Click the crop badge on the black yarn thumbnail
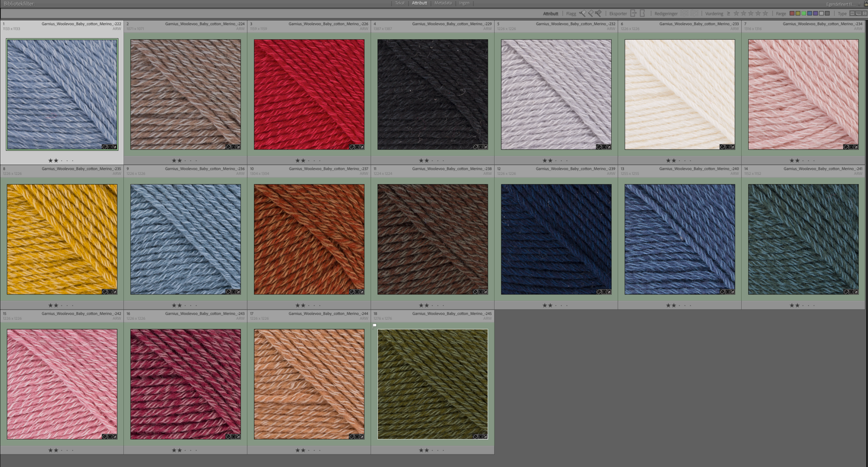This screenshot has height=467, width=868. pos(480,147)
